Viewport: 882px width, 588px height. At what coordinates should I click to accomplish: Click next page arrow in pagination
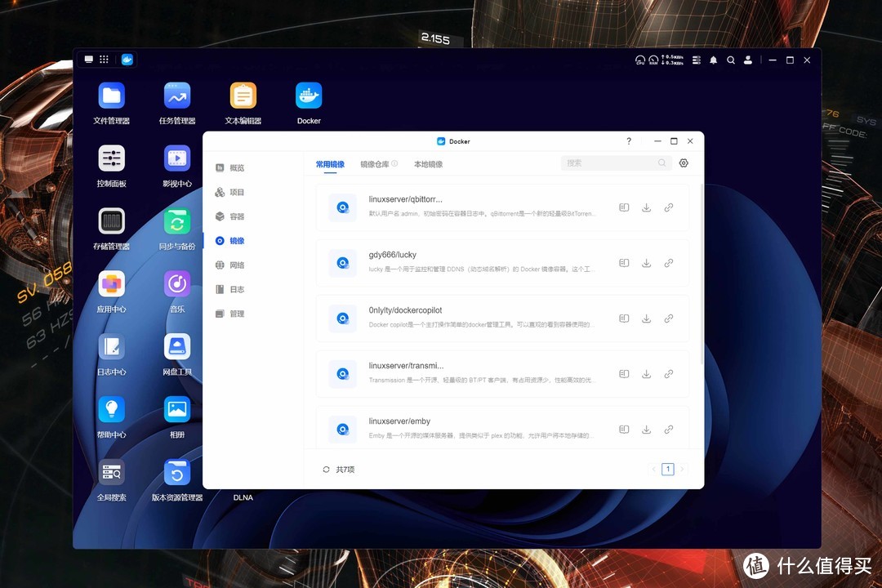point(682,470)
